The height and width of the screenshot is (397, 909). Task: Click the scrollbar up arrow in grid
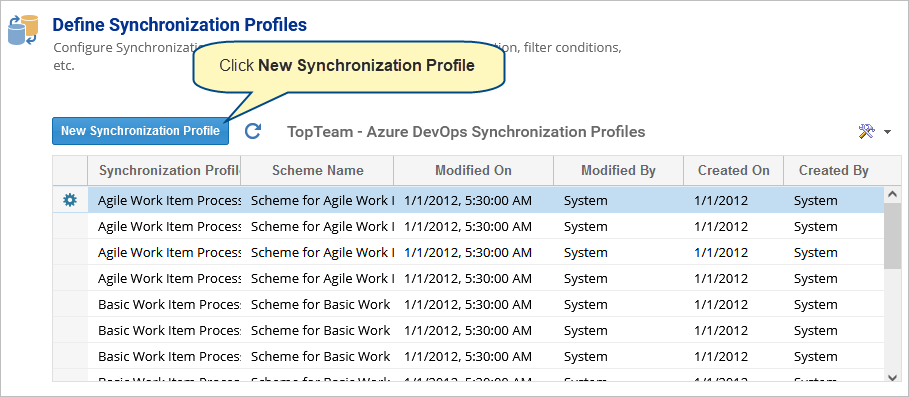click(x=893, y=194)
